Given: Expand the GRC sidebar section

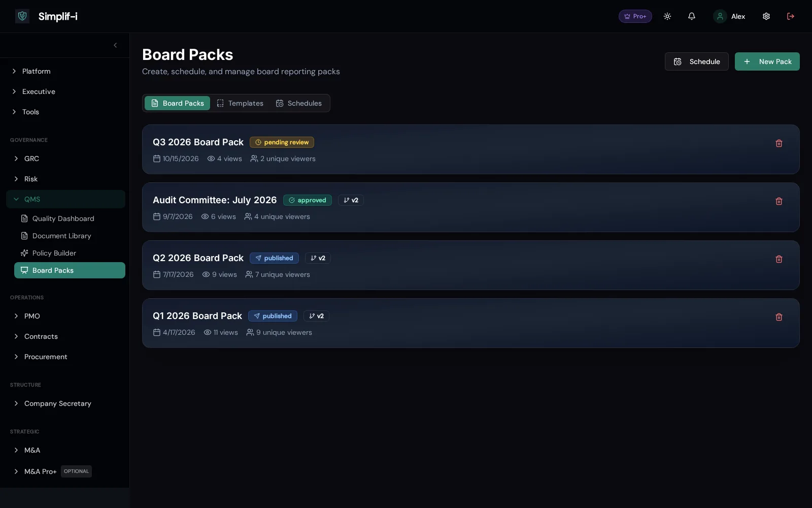Looking at the screenshot, I should [65, 158].
